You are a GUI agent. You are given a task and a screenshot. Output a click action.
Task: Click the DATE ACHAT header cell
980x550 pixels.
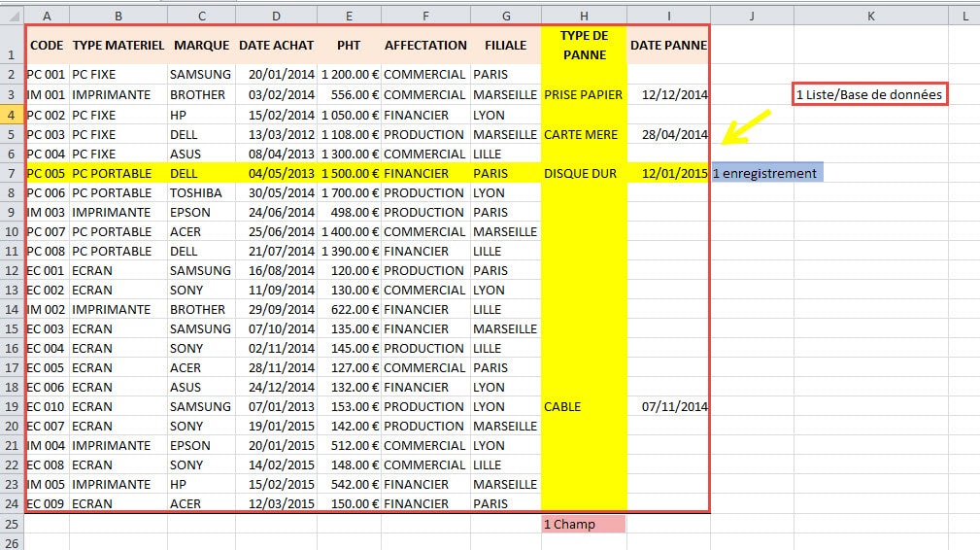(x=276, y=45)
